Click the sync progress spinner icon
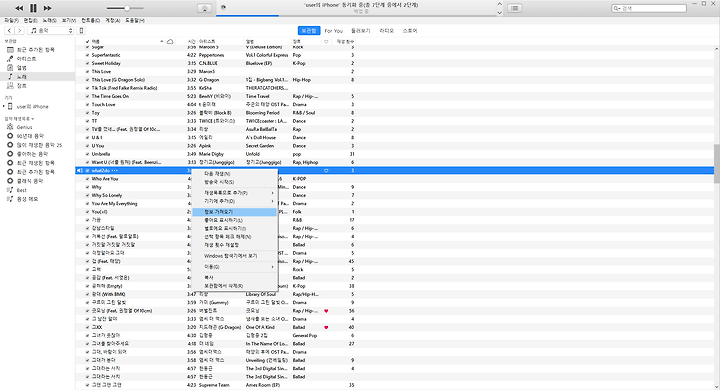 pos(223,7)
